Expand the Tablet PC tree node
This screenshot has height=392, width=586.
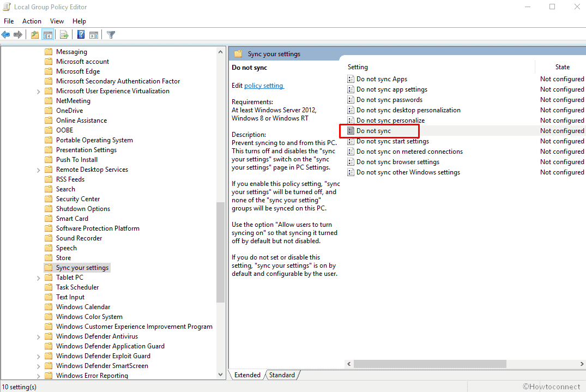click(38, 277)
